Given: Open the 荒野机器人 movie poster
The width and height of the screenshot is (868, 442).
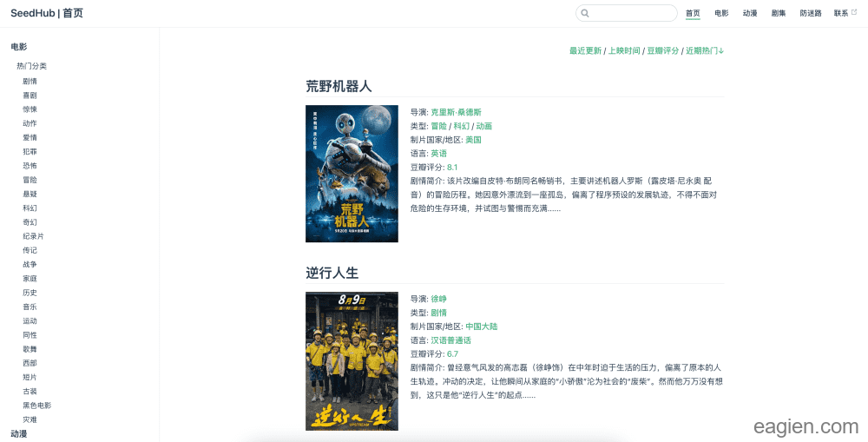Looking at the screenshot, I should click(x=352, y=174).
